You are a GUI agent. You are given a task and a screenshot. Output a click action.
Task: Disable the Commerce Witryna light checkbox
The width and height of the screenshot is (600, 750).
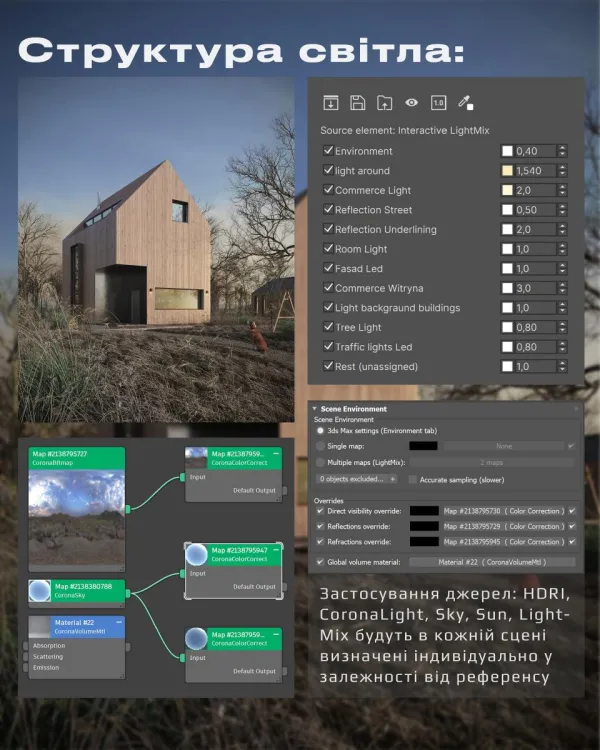[328, 289]
